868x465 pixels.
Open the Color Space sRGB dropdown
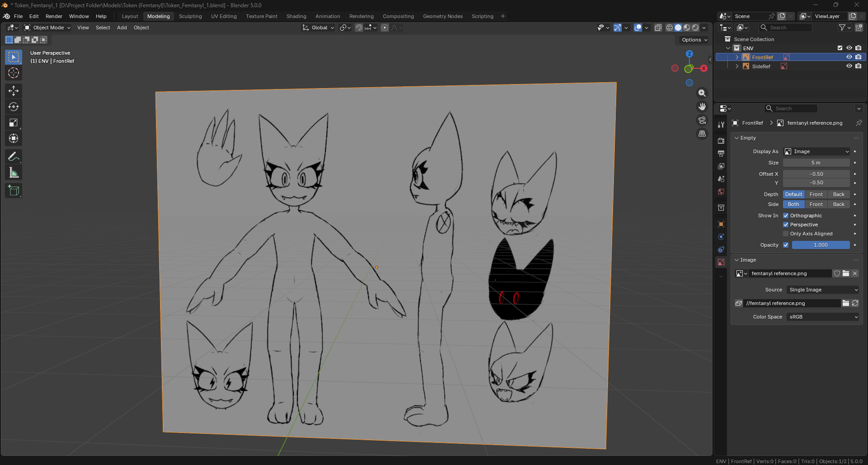[x=823, y=317]
